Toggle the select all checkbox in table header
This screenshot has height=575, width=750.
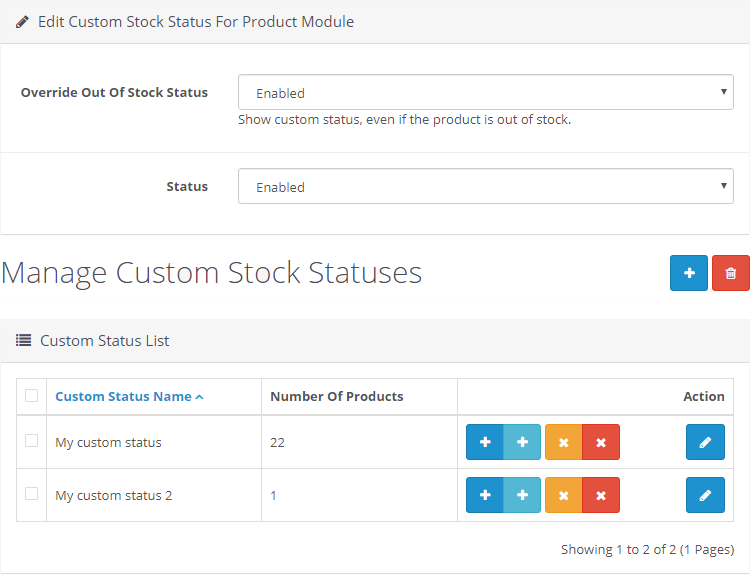(x=32, y=396)
